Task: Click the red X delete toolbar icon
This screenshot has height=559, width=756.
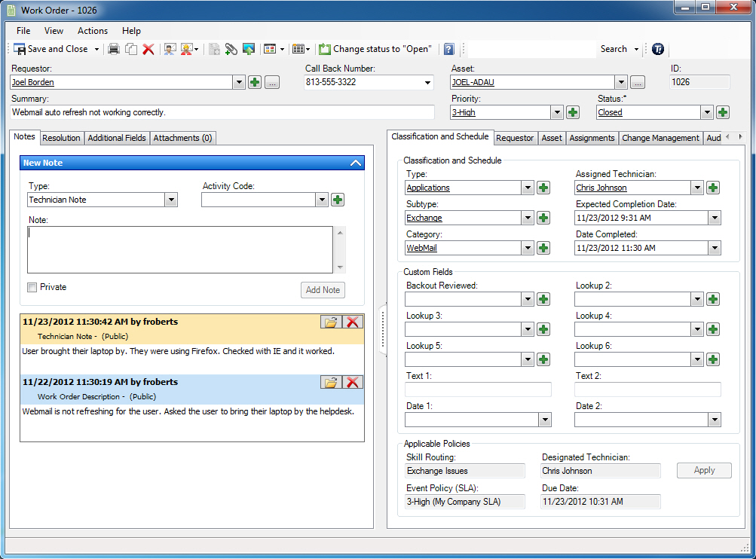Action: [x=148, y=49]
